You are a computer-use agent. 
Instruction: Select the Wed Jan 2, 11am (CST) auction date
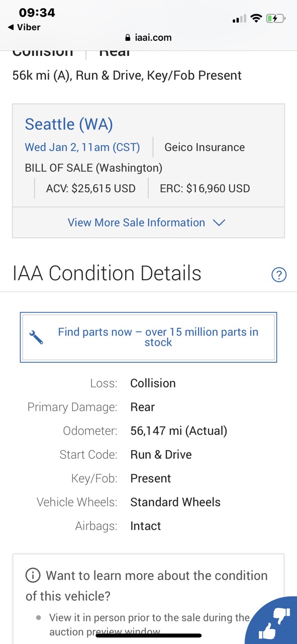82,147
